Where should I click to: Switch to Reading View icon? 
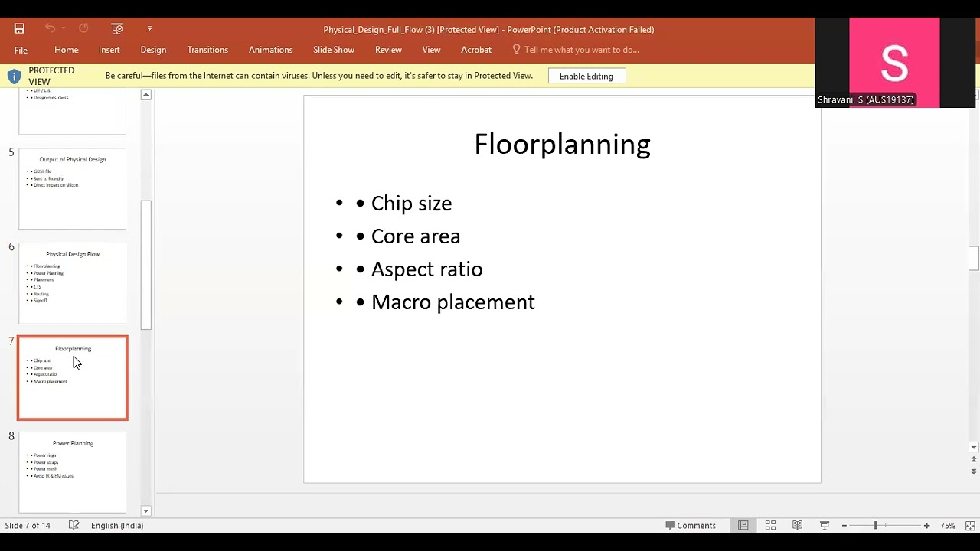click(797, 526)
